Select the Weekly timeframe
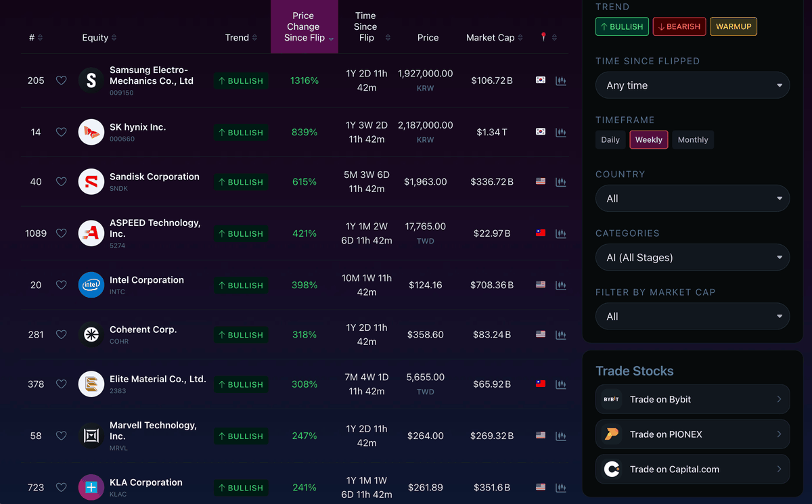The width and height of the screenshot is (812, 504). [x=649, y=139]
